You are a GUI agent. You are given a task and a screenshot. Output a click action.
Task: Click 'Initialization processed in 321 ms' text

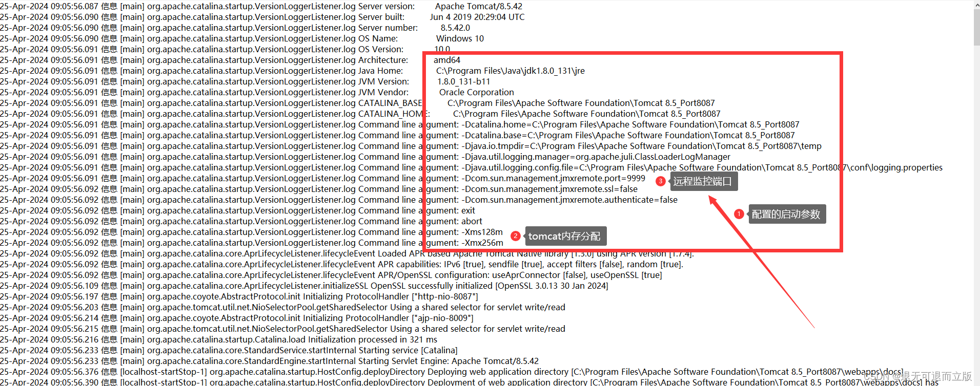pos(373,339)
